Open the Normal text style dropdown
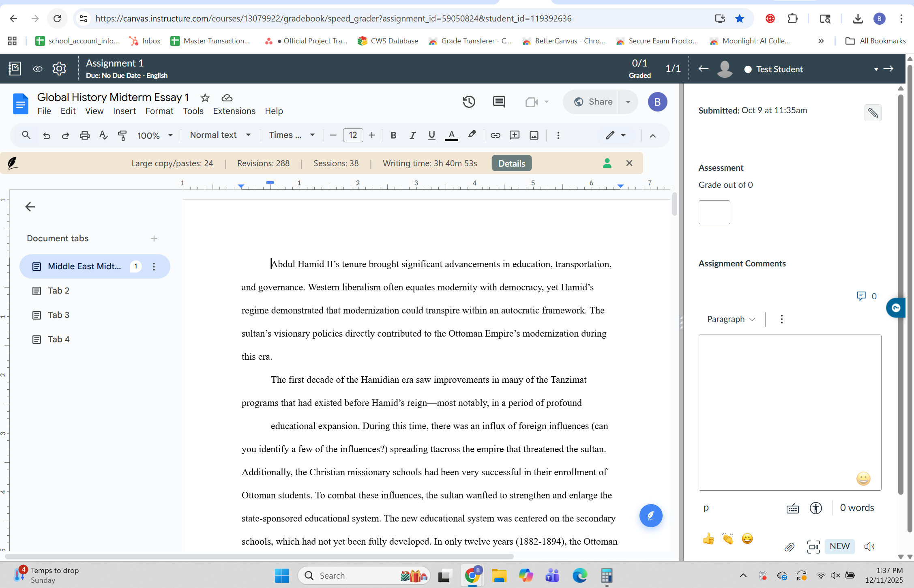914x588 pixels. 220,135
